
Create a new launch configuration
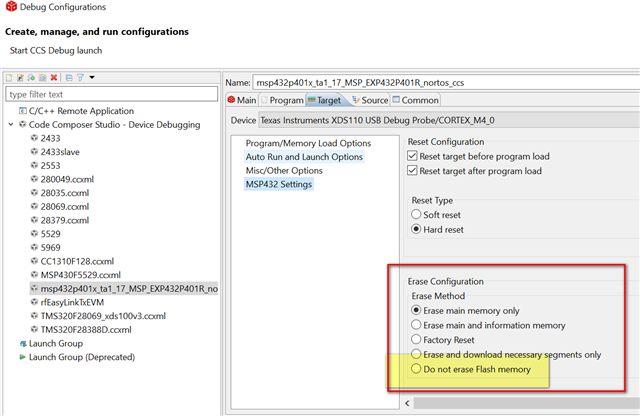point(9,77)
